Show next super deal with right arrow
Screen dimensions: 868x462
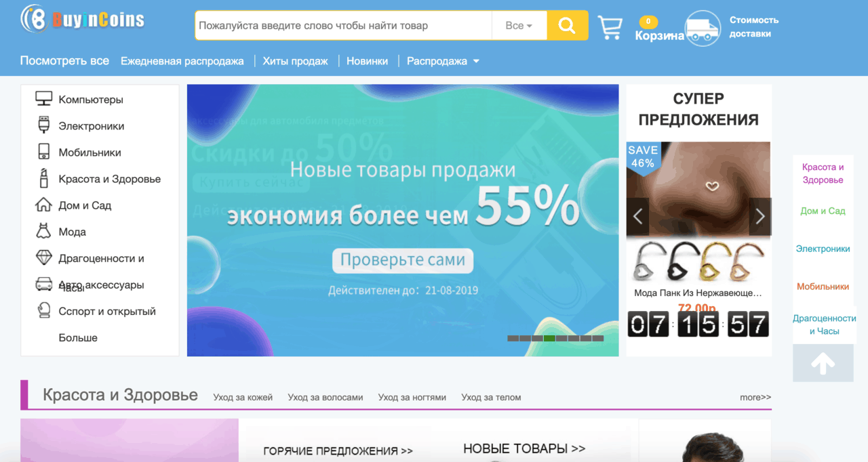point(760,217)
